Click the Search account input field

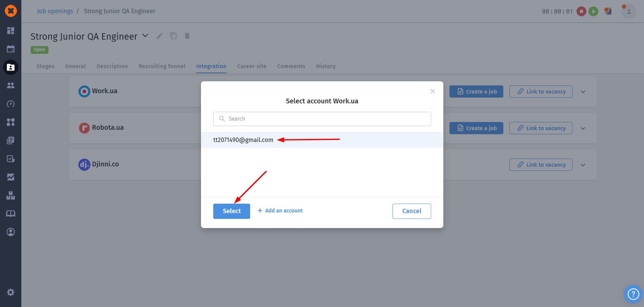point(322,119)
